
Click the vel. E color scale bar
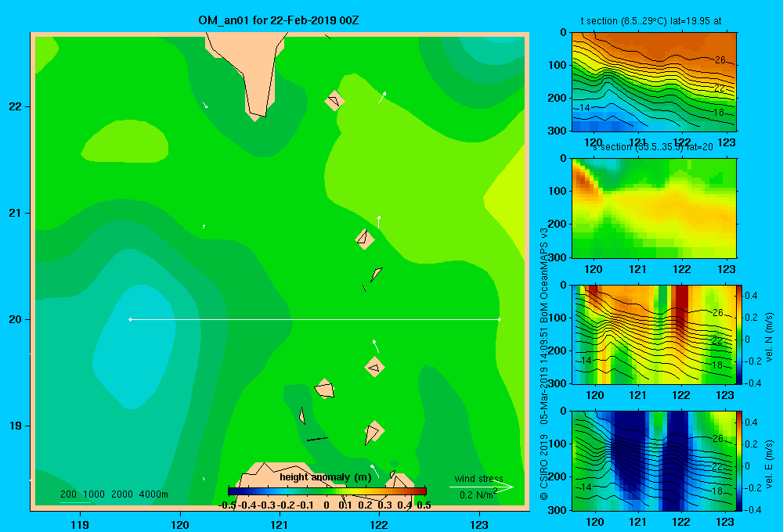[x=740, y=461]
